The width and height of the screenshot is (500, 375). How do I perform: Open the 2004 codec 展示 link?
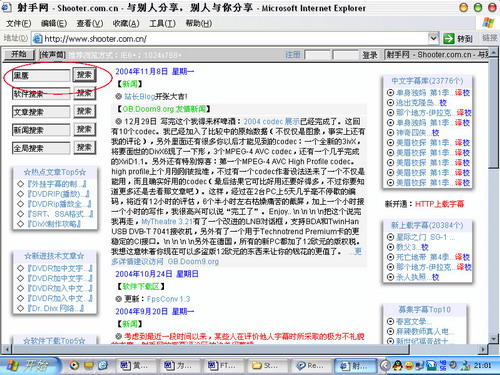(x=271, y=122)
